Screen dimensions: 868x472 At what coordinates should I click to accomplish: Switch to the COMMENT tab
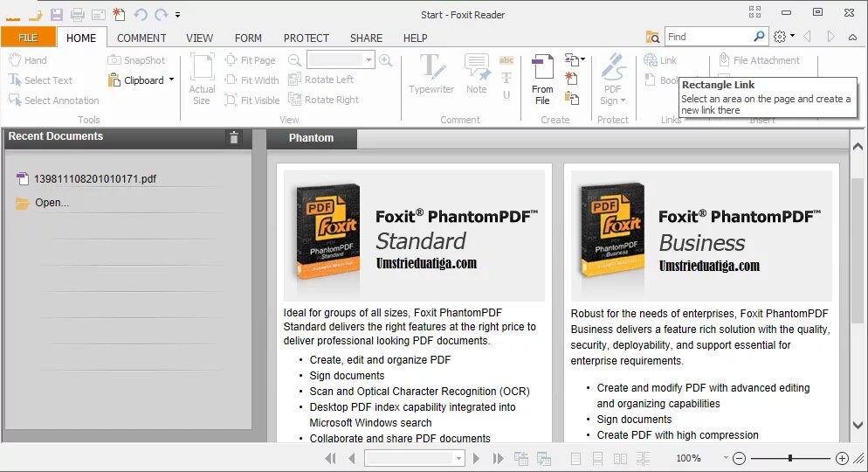tap(141, 38)
